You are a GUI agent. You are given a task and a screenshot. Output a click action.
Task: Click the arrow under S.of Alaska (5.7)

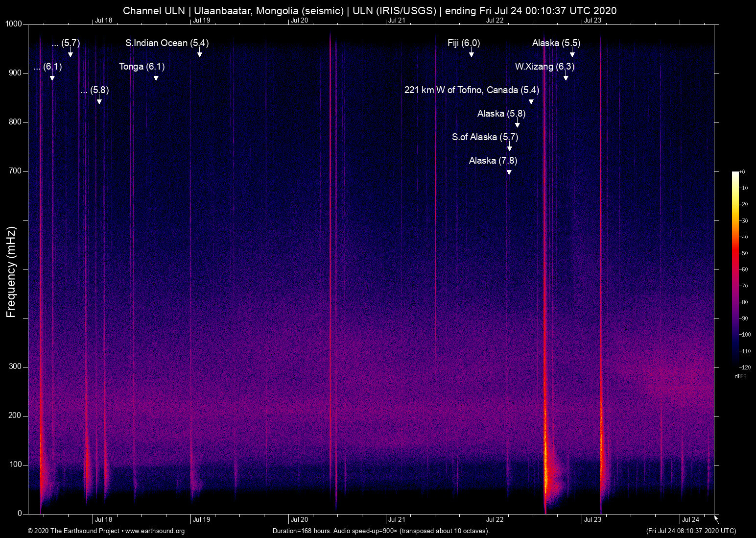tap(509, 147)
